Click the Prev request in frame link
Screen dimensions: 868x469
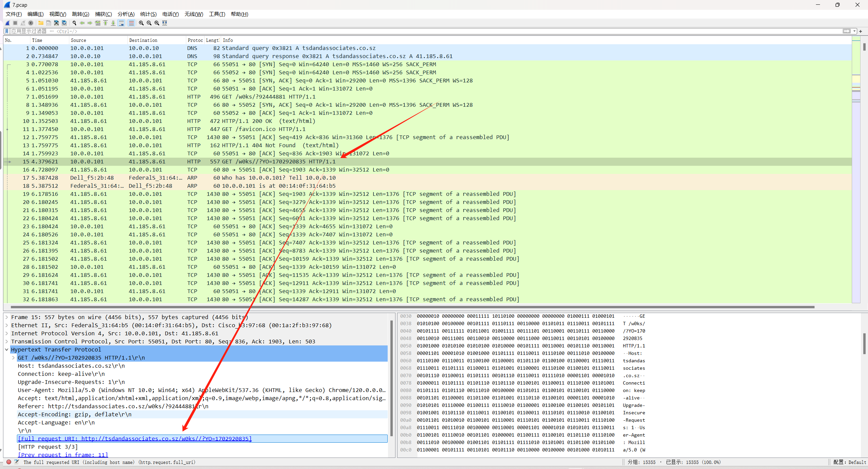tap(63, 454)
